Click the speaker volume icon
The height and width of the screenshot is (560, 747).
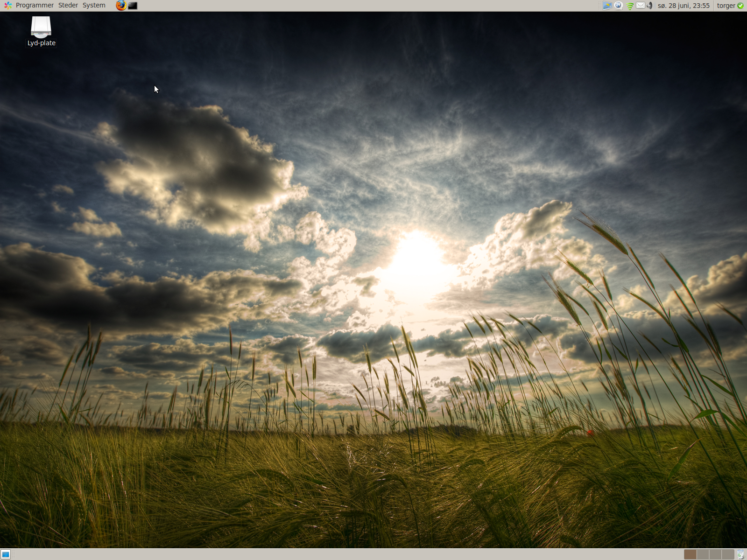pyautogui.click(x=649, y=6)
